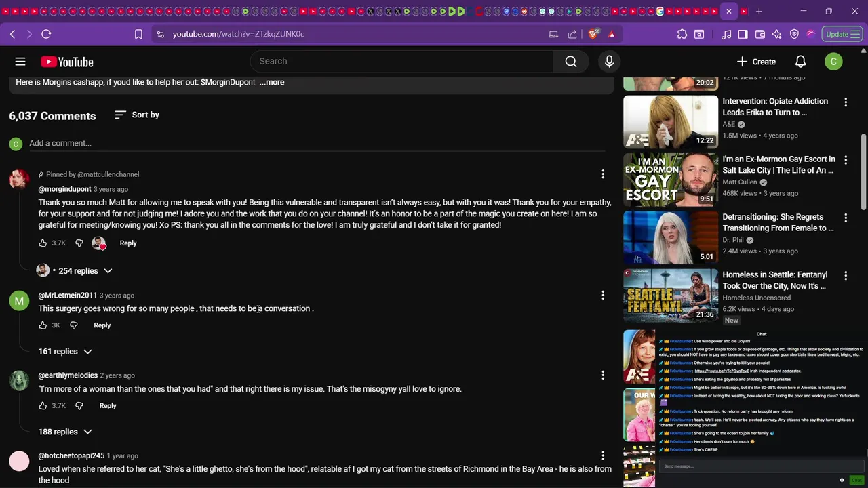Open Update browser menu
This screenshot has width=868, height=488.
click(x=842, y=34)
